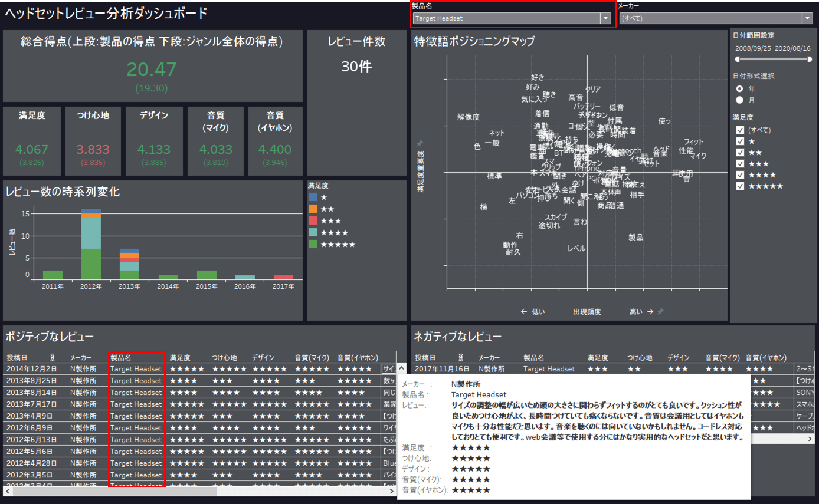819x504 pixels.
Task: Select the 年 date format radio button
Action: pyautogui.click(x=739, y=88)
